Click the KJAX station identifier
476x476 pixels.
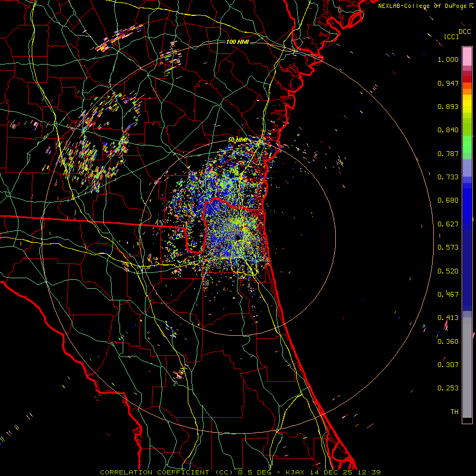pyautogui.click(x=295, y=472)
